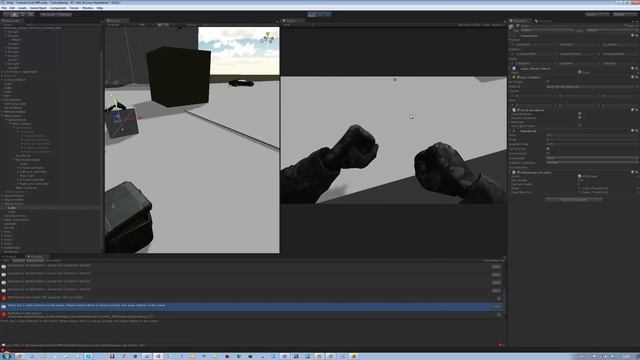Click the Mass input field in Rigidbody
The width and height of the screenshot is (640, 360).
(x=592, y=135)
